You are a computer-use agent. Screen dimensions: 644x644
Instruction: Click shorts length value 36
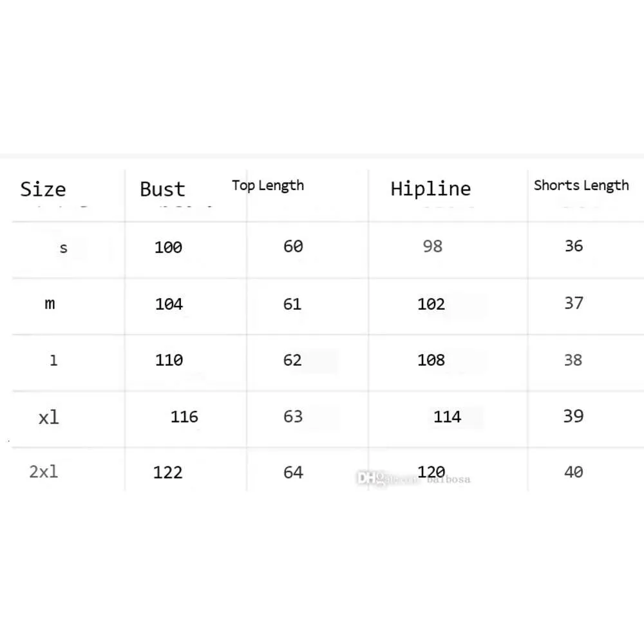574,245
